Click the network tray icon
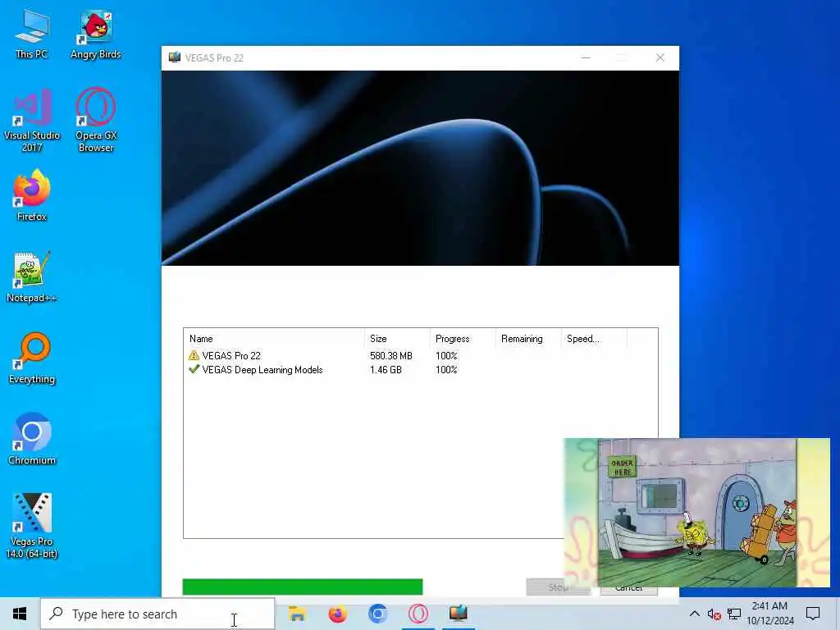 click(x=734, y=614)
